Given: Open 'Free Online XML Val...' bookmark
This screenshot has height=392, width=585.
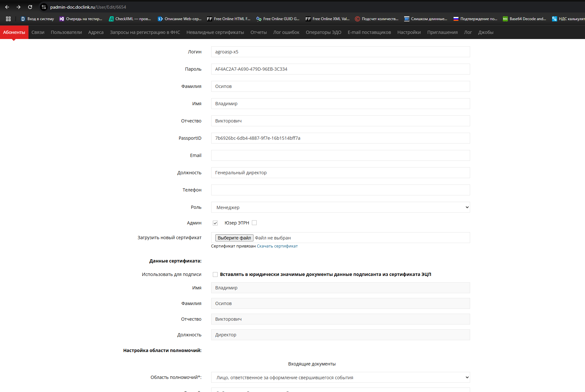Looking at the screenshot, I should click(327, 19).
